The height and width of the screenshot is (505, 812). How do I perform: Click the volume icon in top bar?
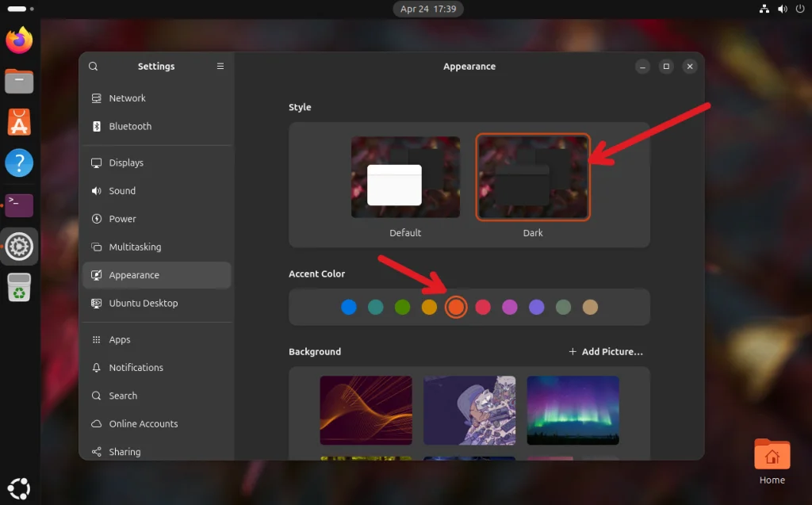(783, 9)
